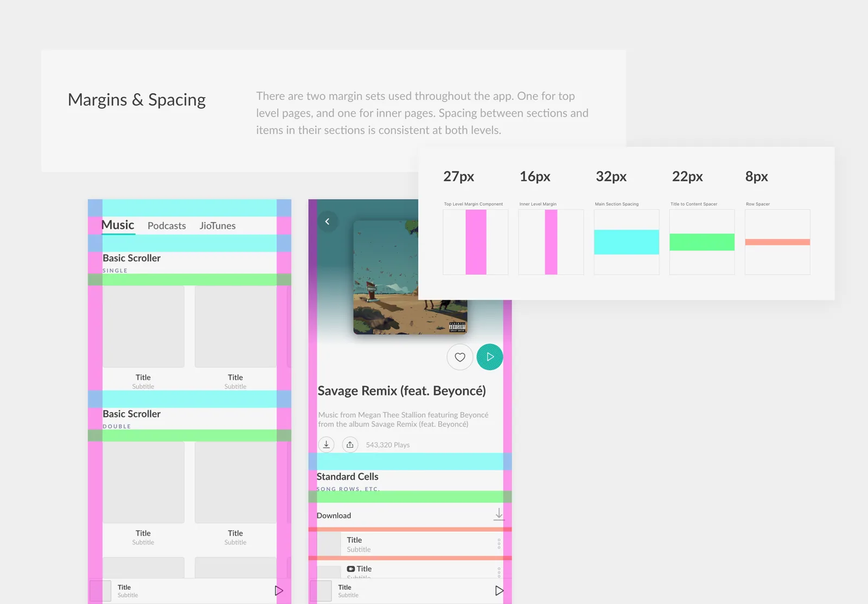Image resolution: width=868 pixels, height=604 pixels.
Task: Open the three-dot menu on the first Title row
Action: (x=499, y=544)
